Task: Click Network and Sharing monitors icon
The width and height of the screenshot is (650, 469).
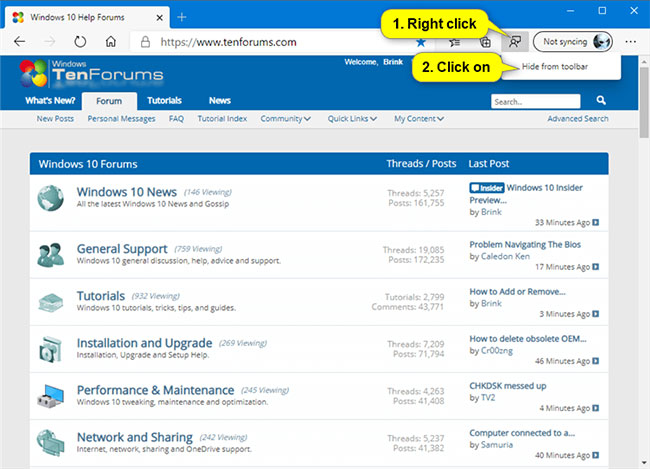Action: point(50,443)
